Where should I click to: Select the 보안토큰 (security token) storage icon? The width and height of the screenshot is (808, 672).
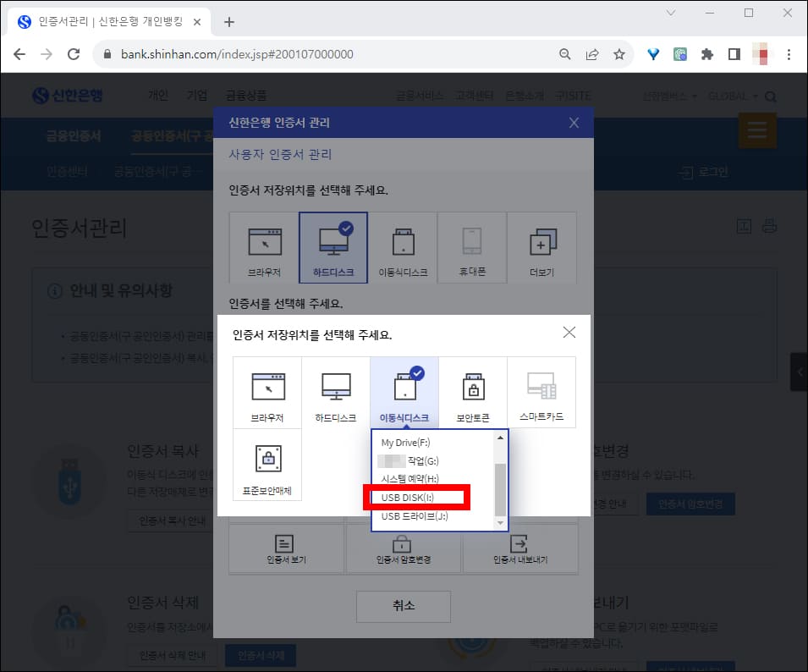point(472,392)
